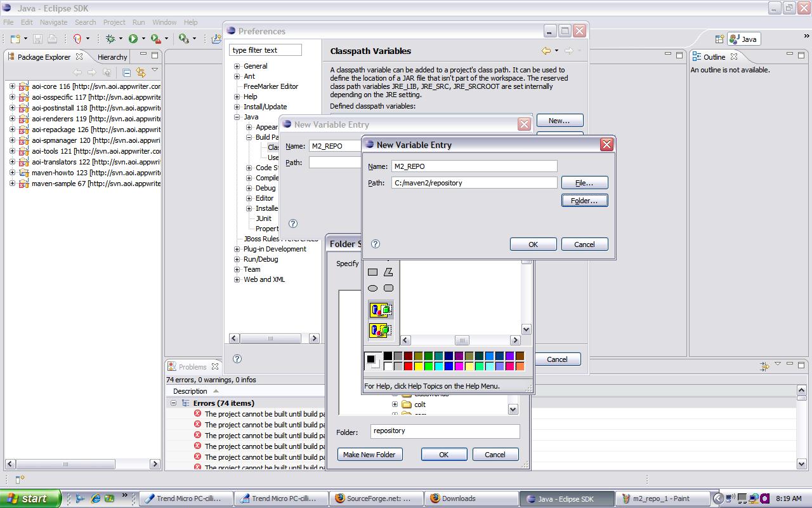Image resolution: width=812 pixels, height=508 pixels.
Task: Click the Open Perspective icon
Action: (719, 39)
